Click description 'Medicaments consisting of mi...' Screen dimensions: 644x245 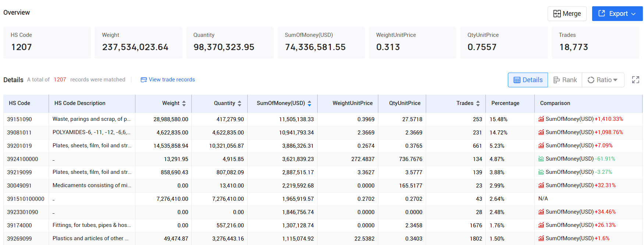point(92,185)
